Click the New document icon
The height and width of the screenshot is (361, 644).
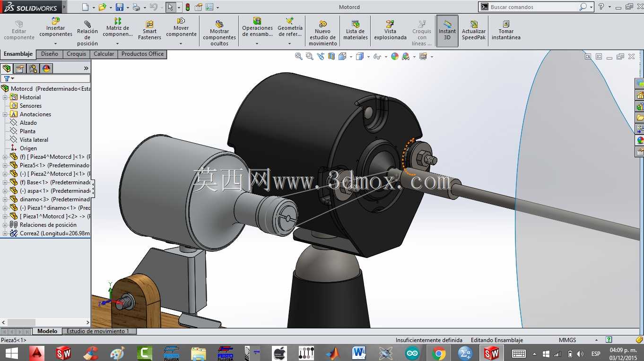[85, 7]
